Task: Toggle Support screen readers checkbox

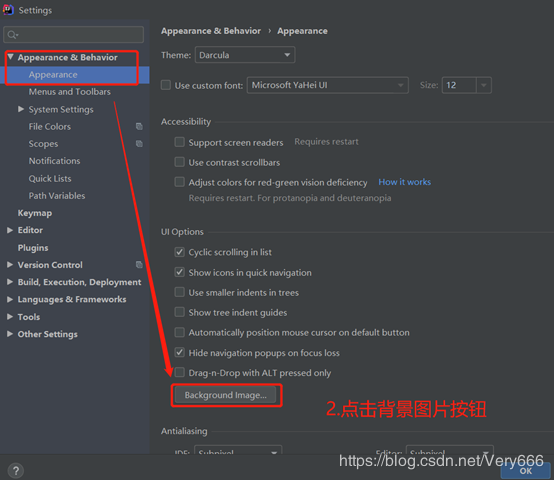Action: [x=179, y=142]
